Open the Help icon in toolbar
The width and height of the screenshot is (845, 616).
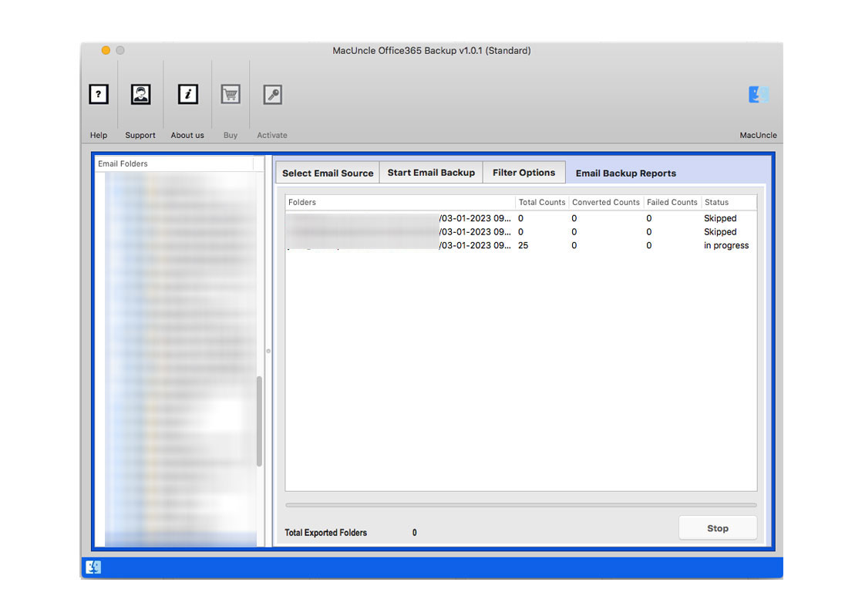99,94
